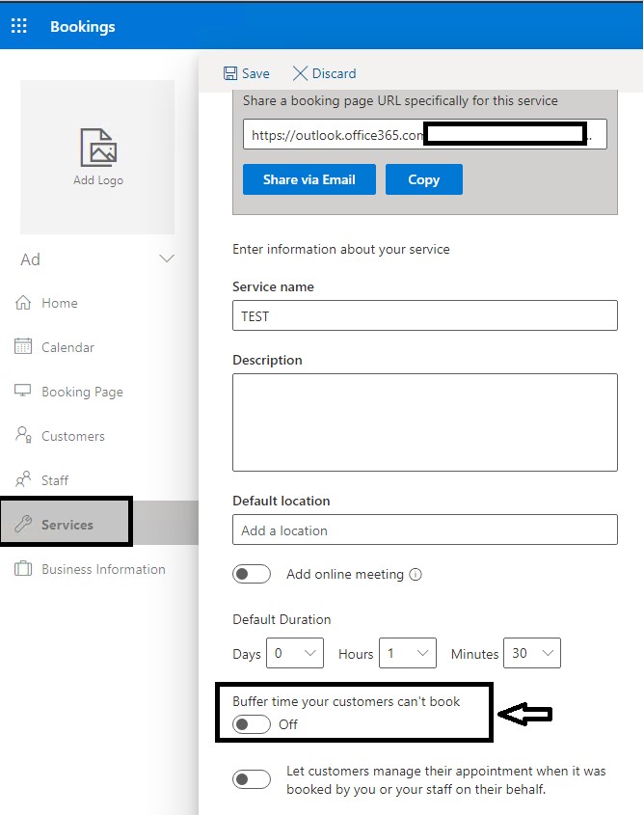Open the app launcher waffle icon
The height and width of the screenshot is (815, 644).
tap(19, 25)
